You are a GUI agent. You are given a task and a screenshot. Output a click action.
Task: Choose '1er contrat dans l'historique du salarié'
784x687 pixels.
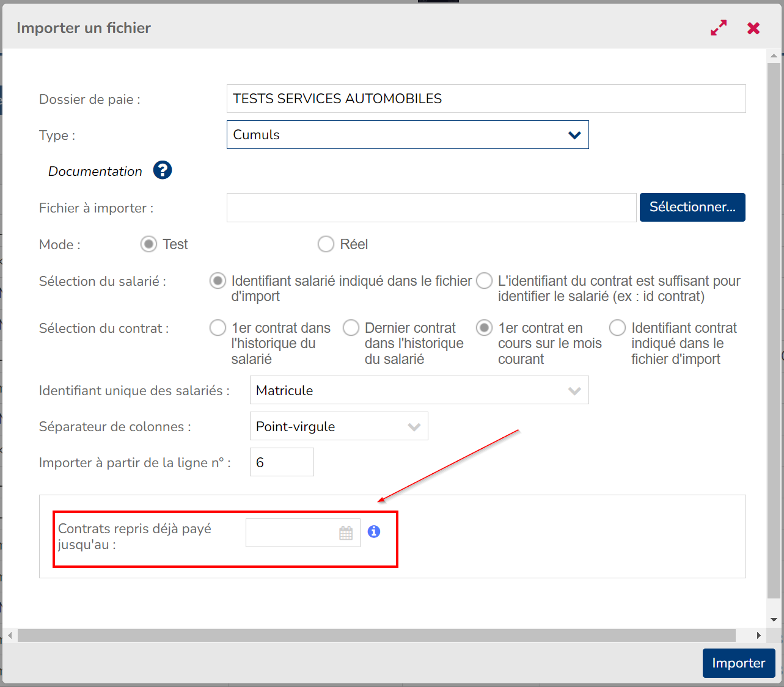coord(218,328)
